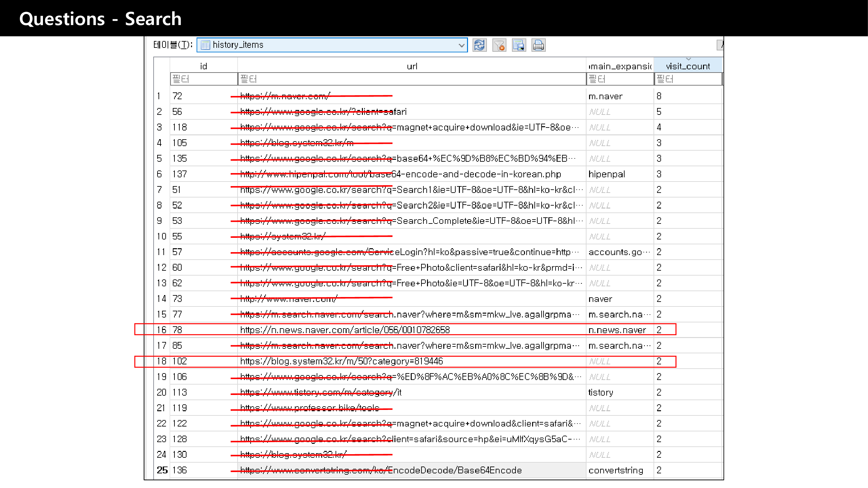Click the visit_count filter field

(x=687, y=79)
